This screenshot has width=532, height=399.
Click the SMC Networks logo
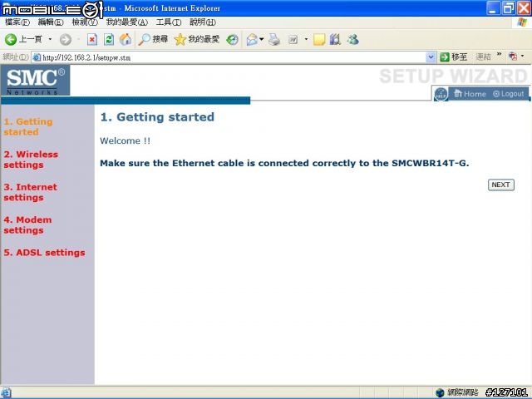point(35,81)
